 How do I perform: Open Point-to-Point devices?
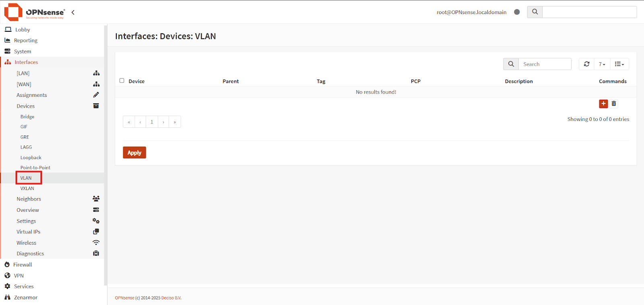[35, 168]
